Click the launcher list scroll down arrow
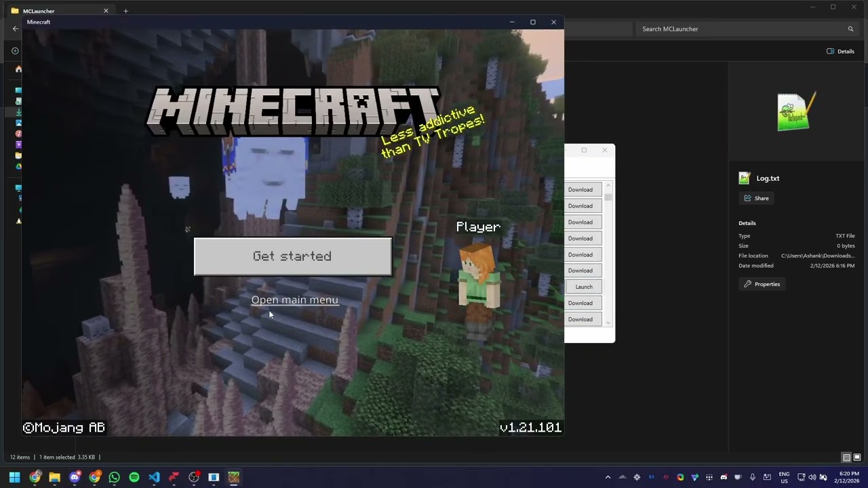 [608, 323]
